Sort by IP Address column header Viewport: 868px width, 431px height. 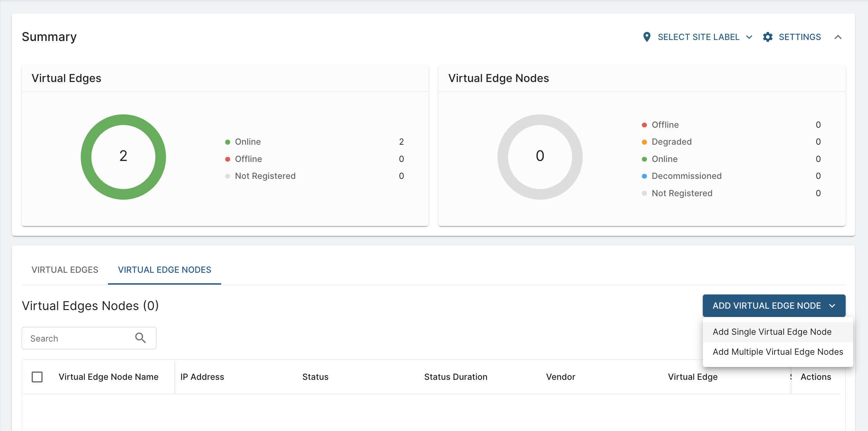point(202,377)
